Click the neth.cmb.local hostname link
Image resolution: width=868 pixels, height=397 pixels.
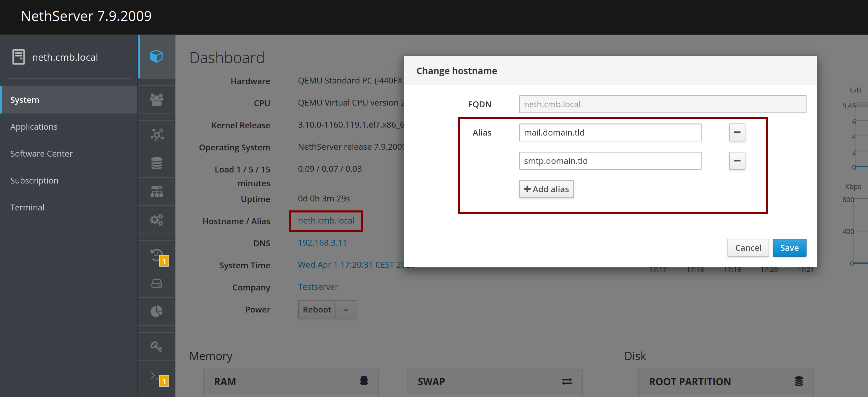(326, 221)
